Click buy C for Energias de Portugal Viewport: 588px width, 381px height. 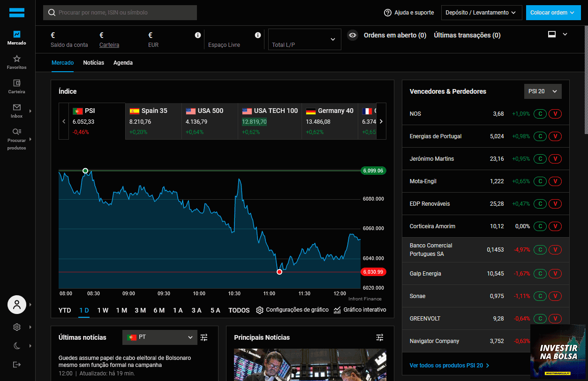(x=540, y=136)
